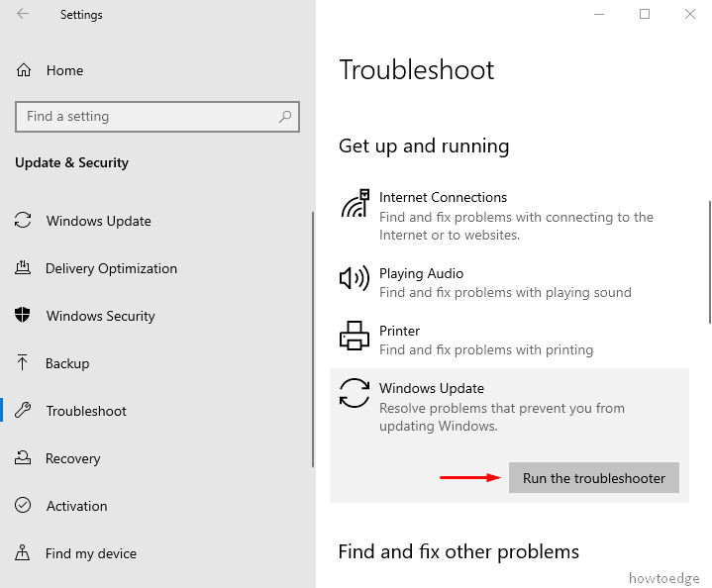Click the Home icon in sidebar
The height and width of the screenshot is (588, 712).
point(24,70)
